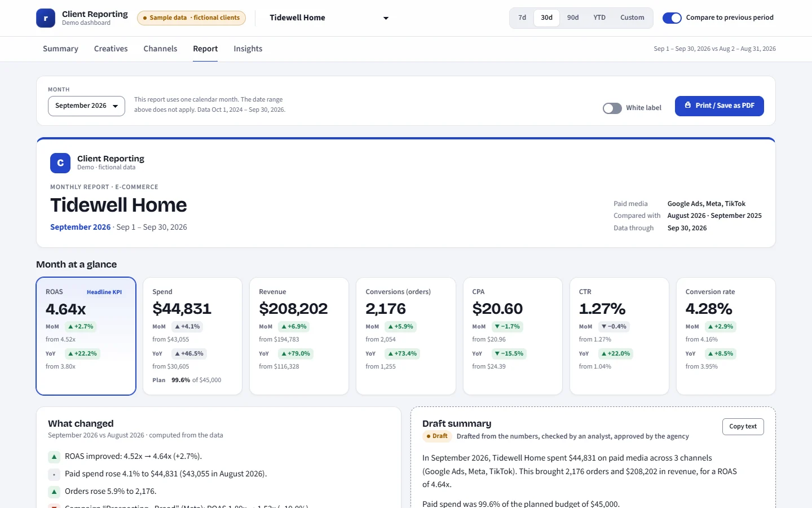This screenshot has height=508, width=812.
Task: Click the September 2026 link under Tidewell Home
Action: pos(80,227)
